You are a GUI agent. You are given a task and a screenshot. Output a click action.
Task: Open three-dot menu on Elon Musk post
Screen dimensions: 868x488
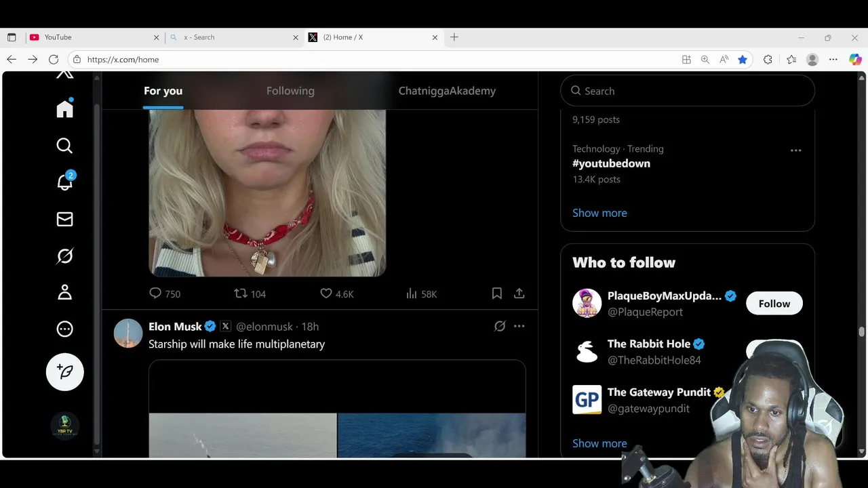(519, 326)
